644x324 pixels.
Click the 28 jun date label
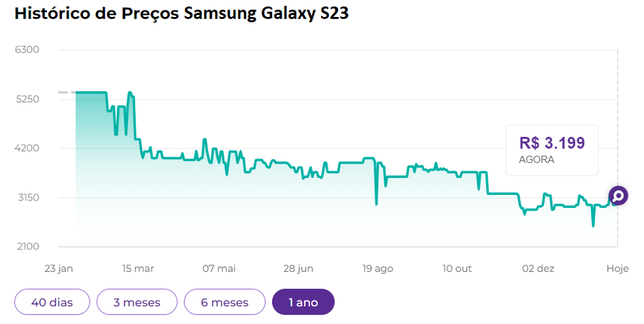coord(298,269)
